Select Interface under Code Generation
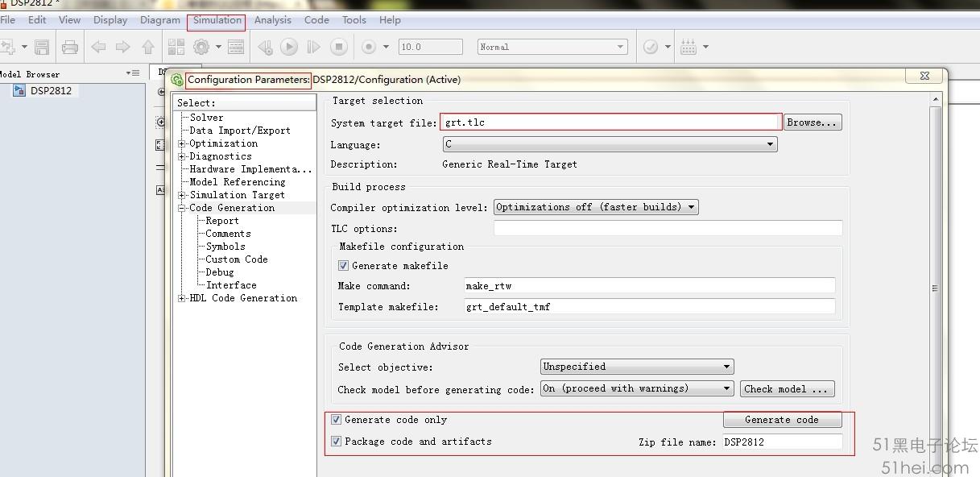The height and width of the screenshot is (477, 980). coord(231,285)
